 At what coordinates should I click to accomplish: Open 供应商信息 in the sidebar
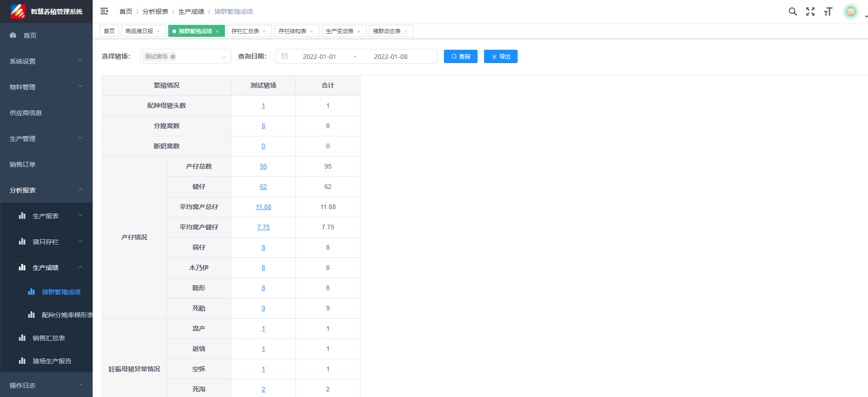(46, 112)
